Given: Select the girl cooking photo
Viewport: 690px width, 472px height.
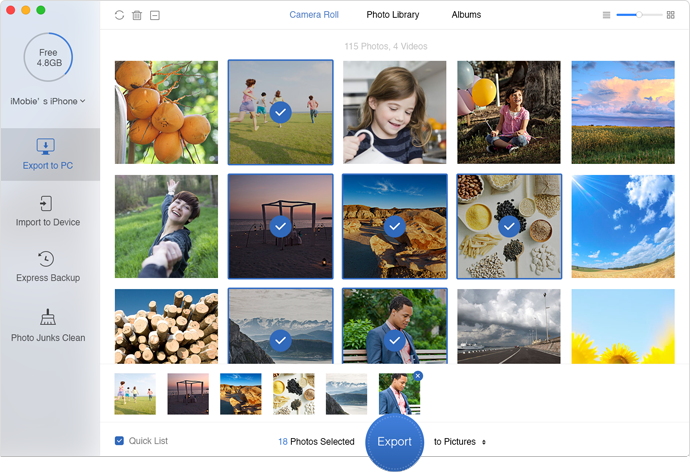Looking at the screenshot, I should [395, 113].
